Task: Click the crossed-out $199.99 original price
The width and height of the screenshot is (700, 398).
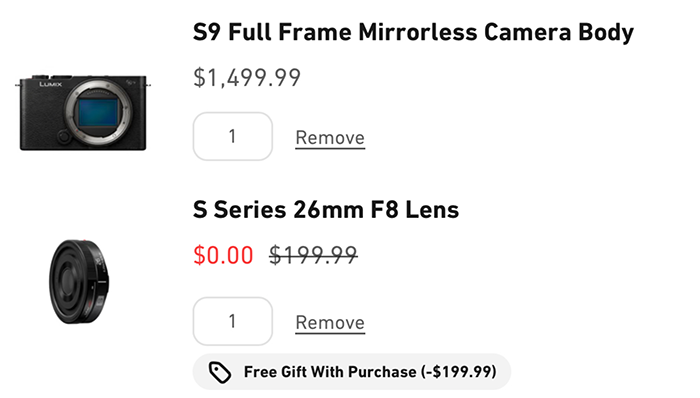Action: tap(313, 255)
